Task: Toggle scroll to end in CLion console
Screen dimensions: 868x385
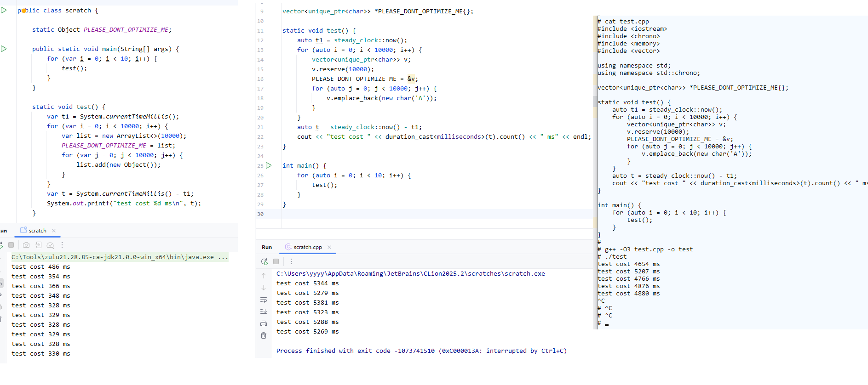Action: 264,311
